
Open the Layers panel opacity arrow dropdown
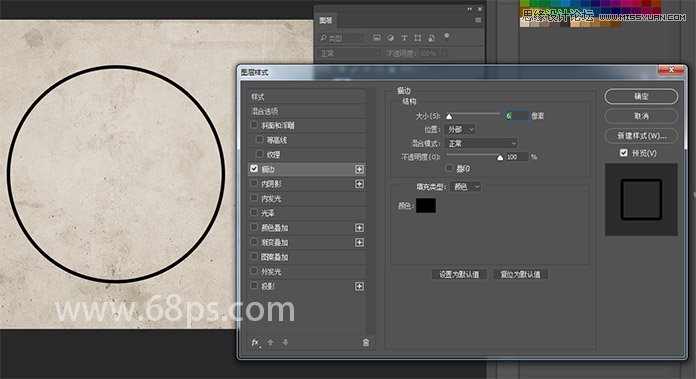coord(444,53)
